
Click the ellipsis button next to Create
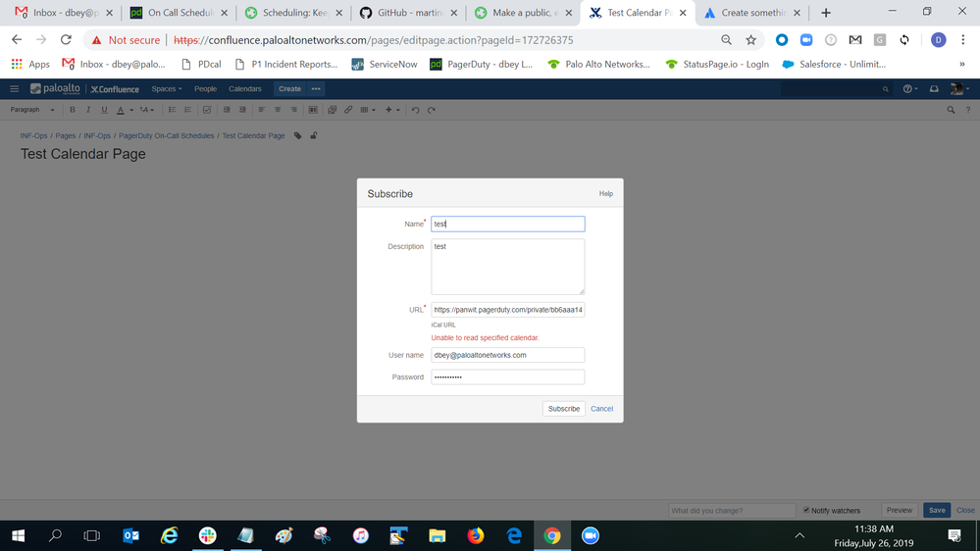point(316,88)
